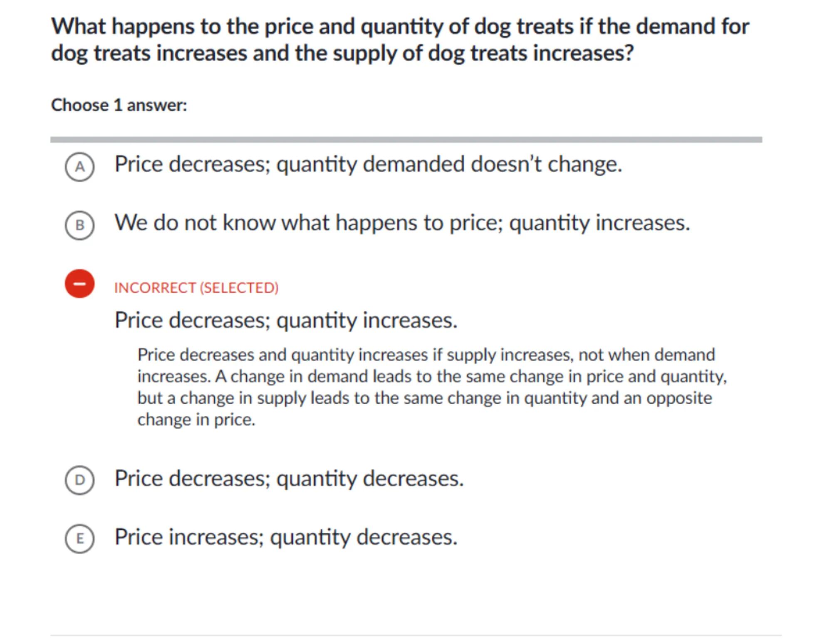Click 'change in price.' ending the explanation

[x=196, y=419]
